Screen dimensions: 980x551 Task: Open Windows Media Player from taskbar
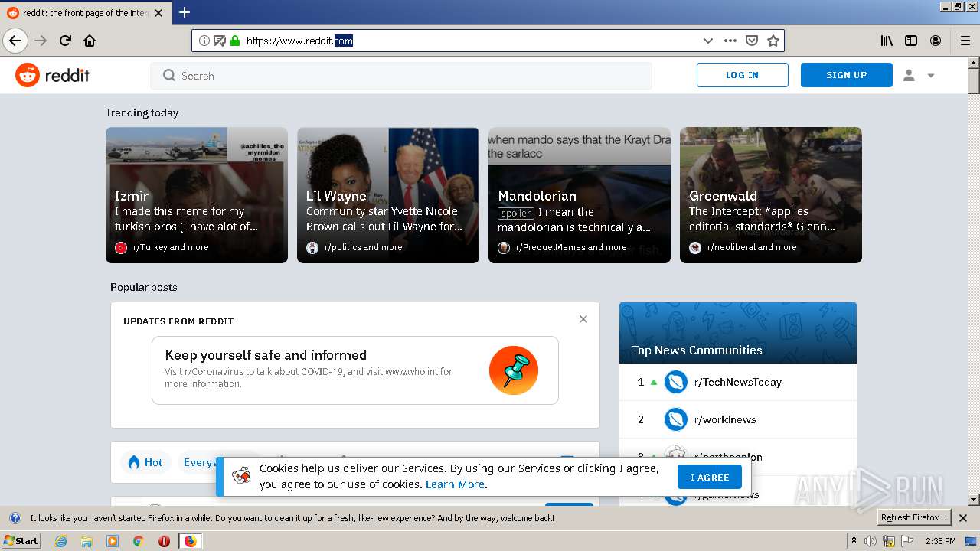coord(113,541)
